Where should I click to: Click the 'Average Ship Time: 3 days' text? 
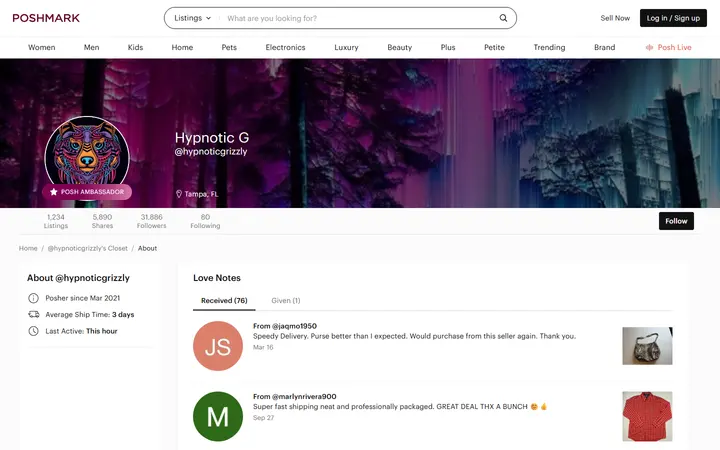point(90,315)
